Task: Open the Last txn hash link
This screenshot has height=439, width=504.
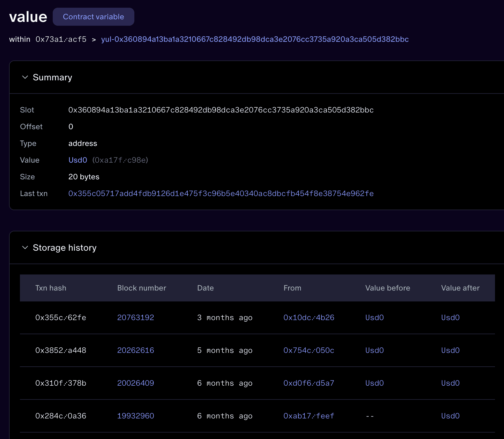Action: [221, 193]
